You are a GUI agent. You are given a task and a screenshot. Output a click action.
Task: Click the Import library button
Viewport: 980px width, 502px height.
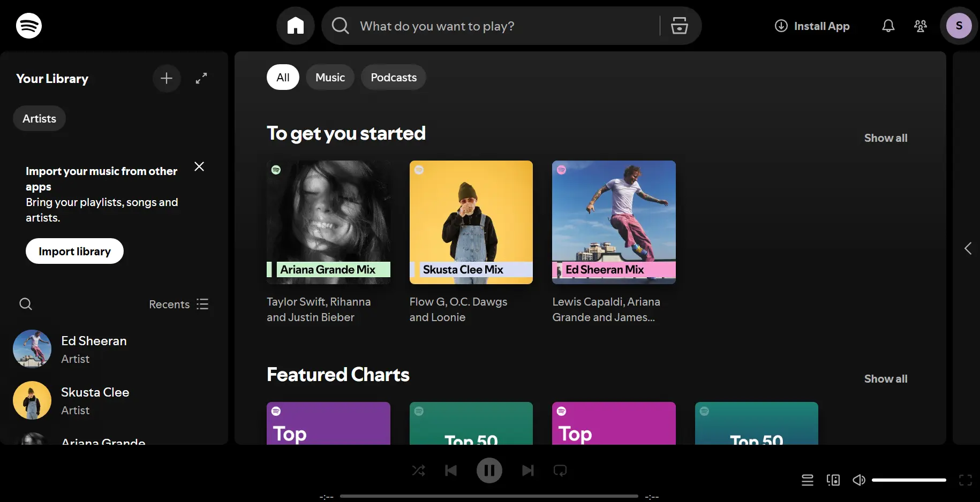coord(74,251)
